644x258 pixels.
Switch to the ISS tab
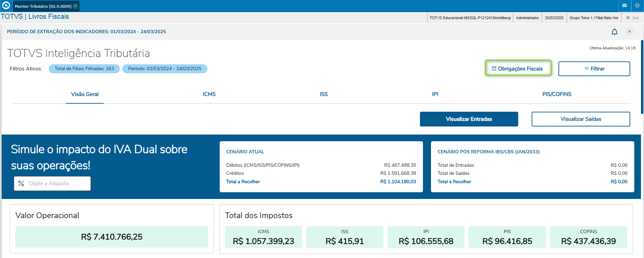tap(324, 94)
